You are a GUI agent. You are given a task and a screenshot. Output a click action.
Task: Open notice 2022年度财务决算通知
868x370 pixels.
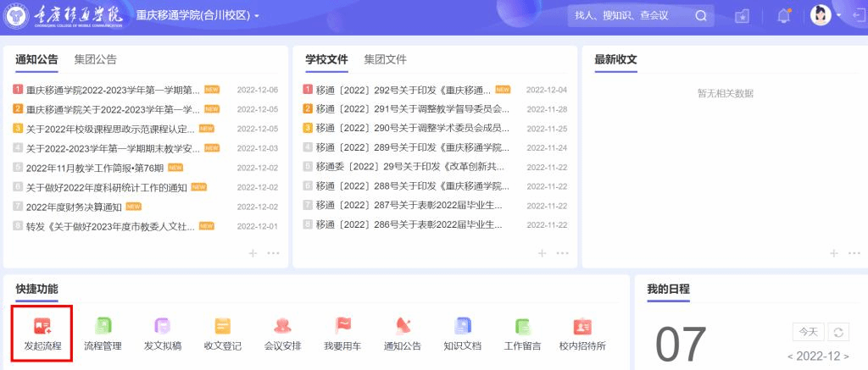(x=74, y=207)
